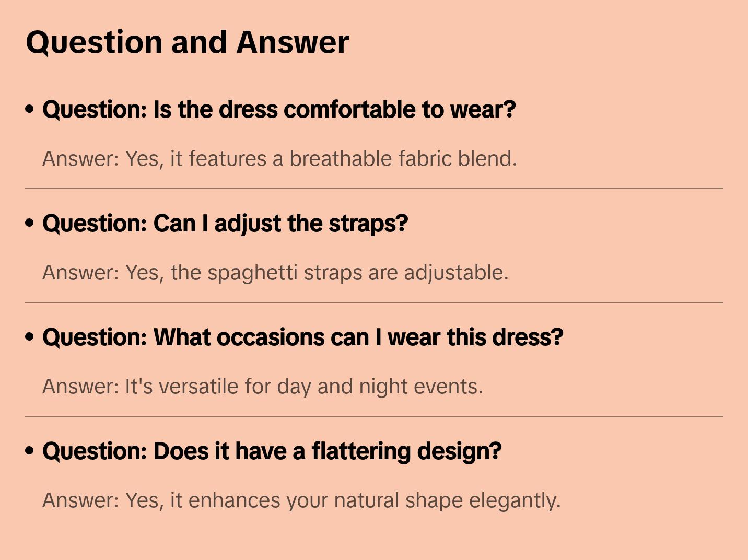Click the bullet beside the comfort question

coord(30,109)
